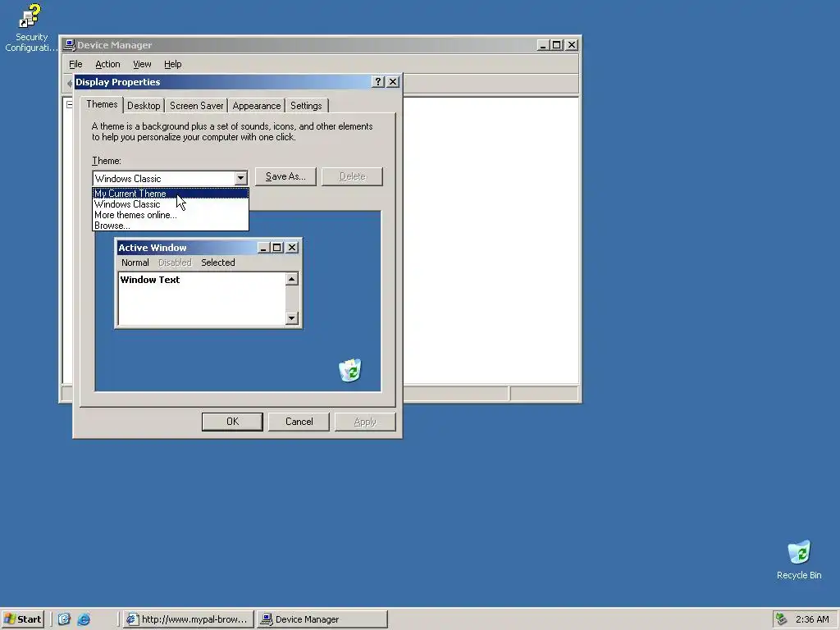This screenshot has height=630, width=840.
Task: Maximize the Device Manager window
Action: pos(557,45)
